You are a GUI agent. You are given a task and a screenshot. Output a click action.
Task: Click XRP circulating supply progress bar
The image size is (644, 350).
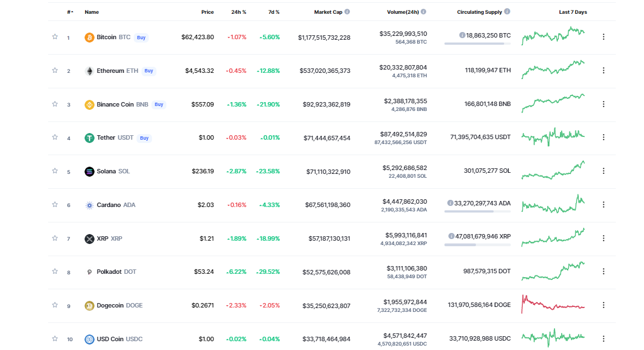click(x=477, y=245)
